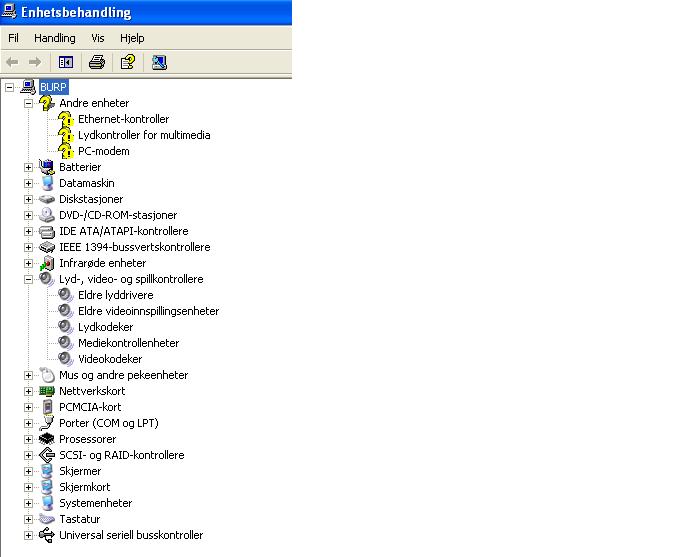The image size is (700, 557).
Task: Collapse the BURP root node
Action: coord(9,87)
